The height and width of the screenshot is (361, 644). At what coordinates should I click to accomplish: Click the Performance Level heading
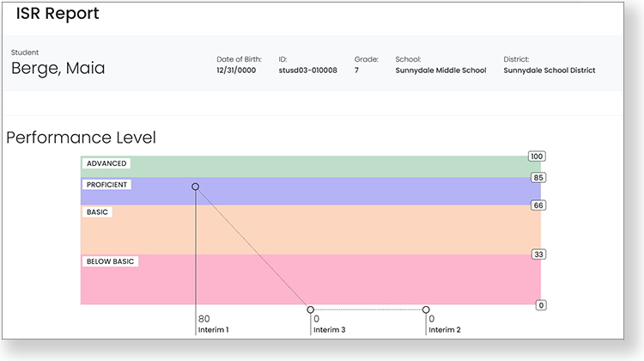tap(81, 138)
